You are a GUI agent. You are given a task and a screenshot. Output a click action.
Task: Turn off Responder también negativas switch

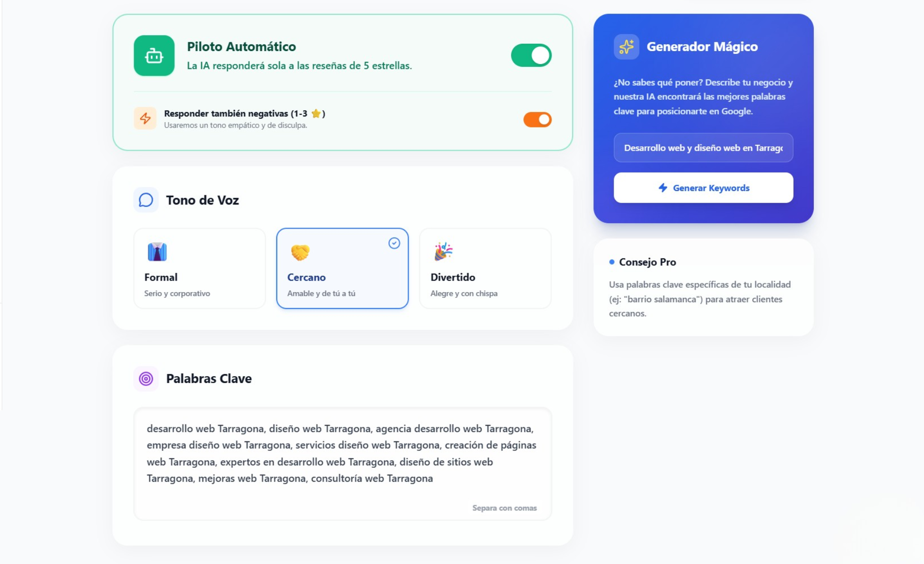coord(537,119)
